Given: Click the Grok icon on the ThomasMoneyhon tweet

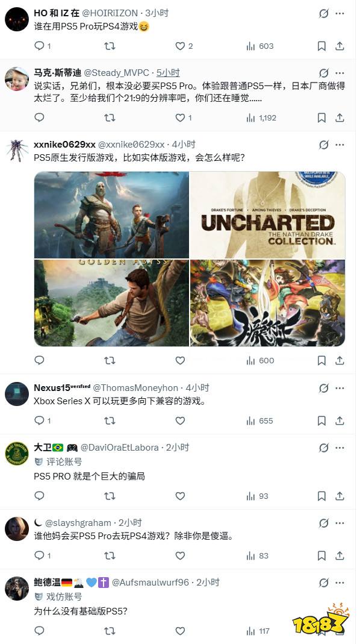Looking at the screenshot, I should click(x=324, y=388).
